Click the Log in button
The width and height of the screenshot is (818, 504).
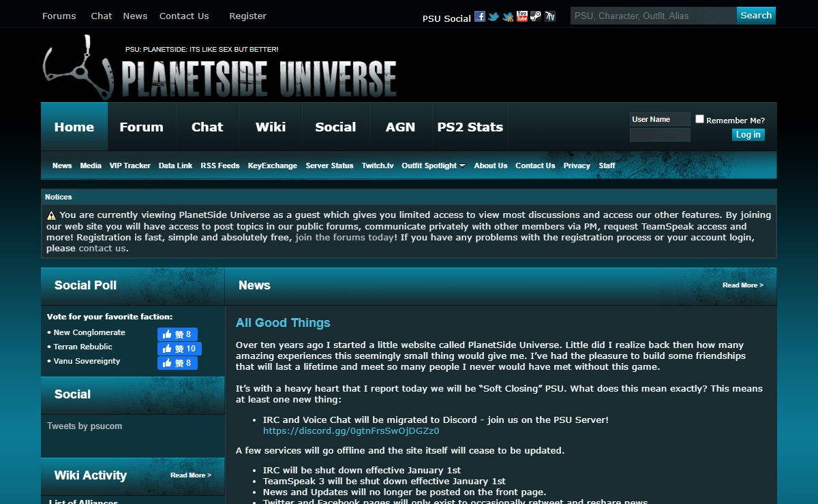click(x=748, y=135)
